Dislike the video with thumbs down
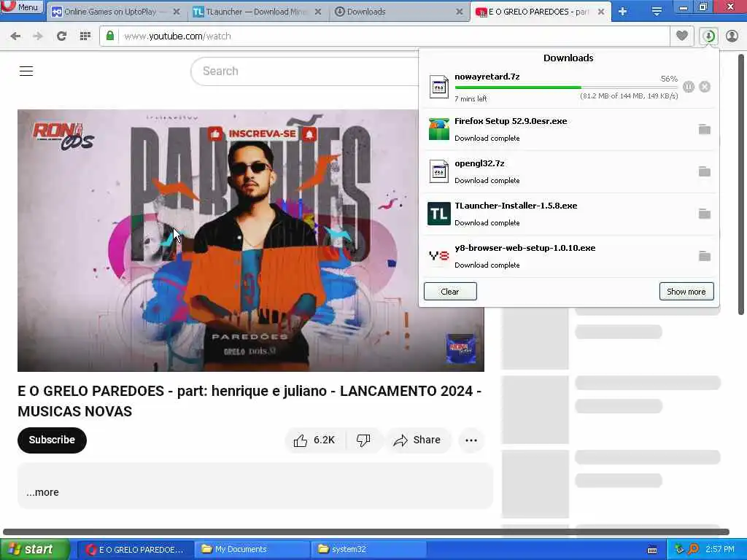747x560 pixels. click(x=363, y=440)
